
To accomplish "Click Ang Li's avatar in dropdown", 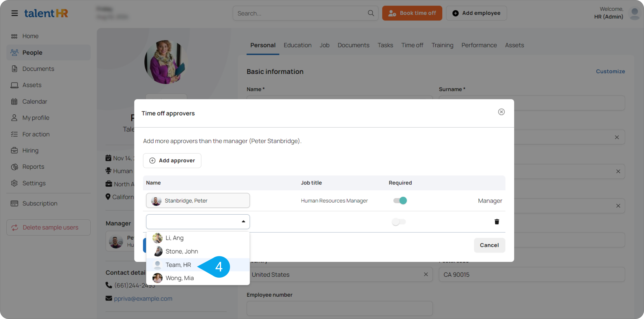I will 158,238.
